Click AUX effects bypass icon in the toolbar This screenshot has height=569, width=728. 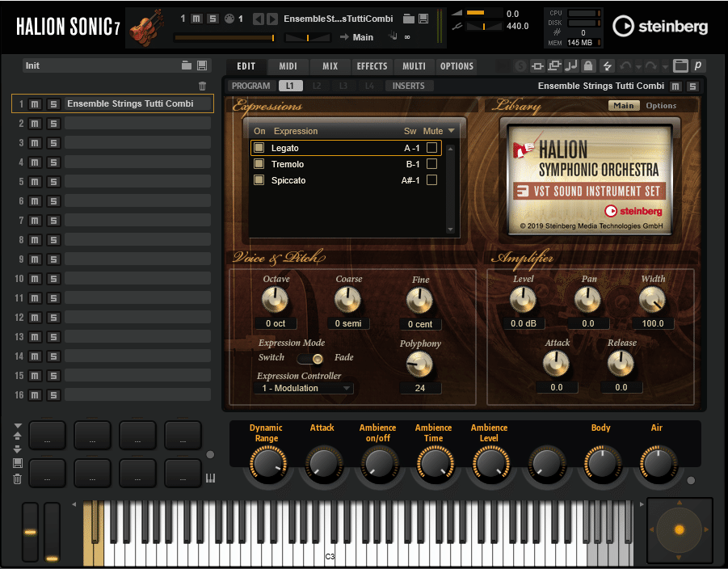[554, 66]
